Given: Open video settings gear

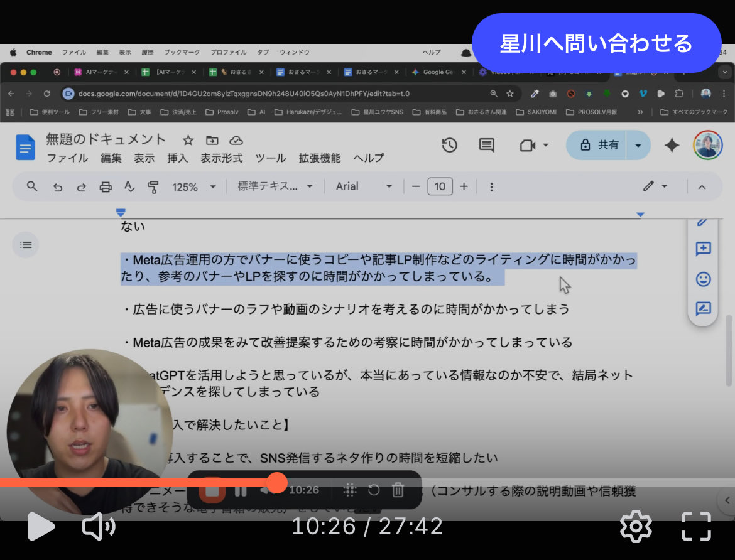Looking at the screenshot, I should point(636,527).
